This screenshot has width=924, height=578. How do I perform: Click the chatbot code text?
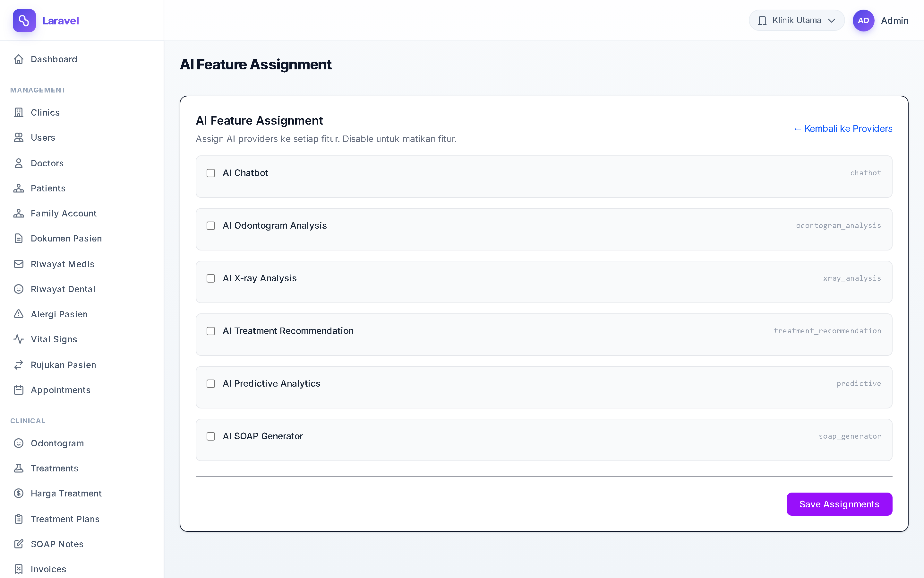click(866, 173)
